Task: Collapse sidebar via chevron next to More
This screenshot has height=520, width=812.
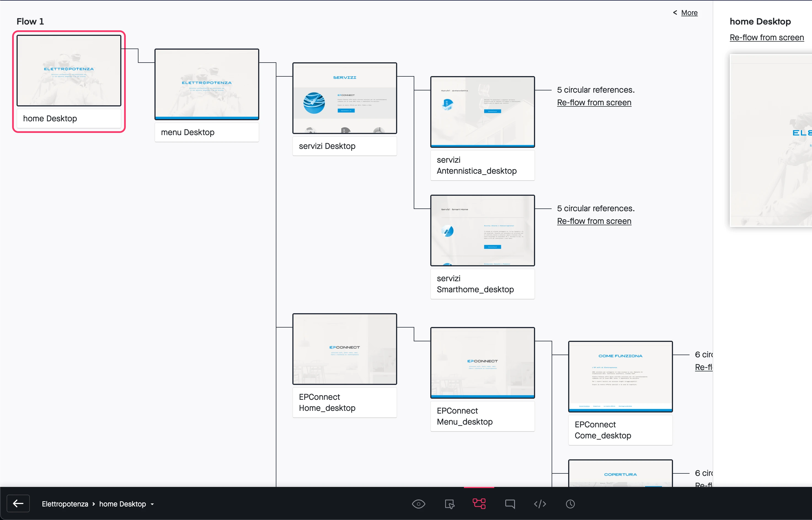Action: (x=675, y=12)
